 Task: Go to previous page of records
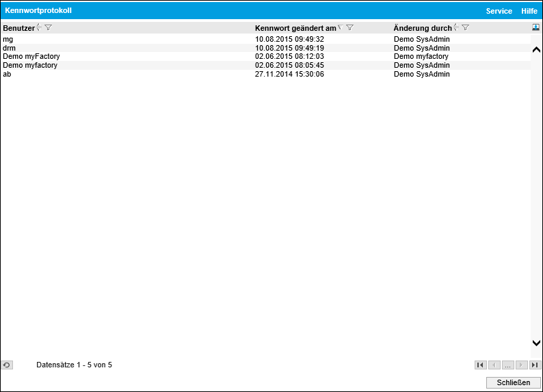pyautogui.click(x=494, y=365)
